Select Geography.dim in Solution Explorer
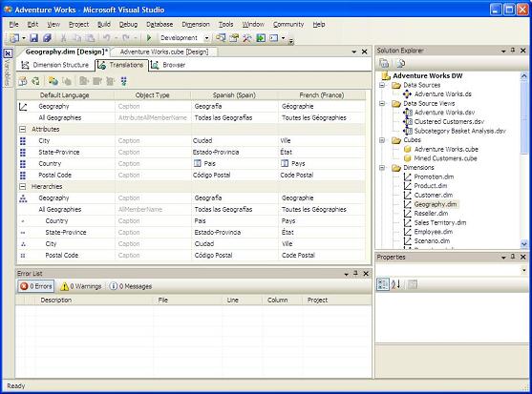 (436, 204)
